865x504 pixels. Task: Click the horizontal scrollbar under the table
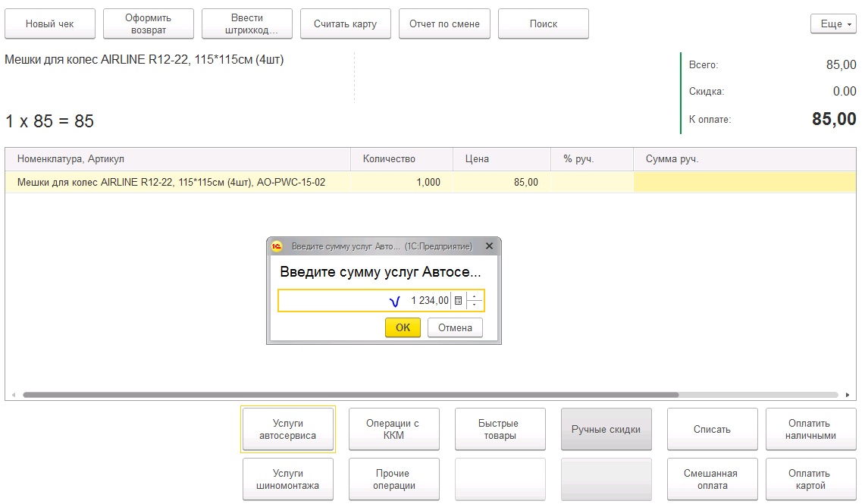point(350,395)
